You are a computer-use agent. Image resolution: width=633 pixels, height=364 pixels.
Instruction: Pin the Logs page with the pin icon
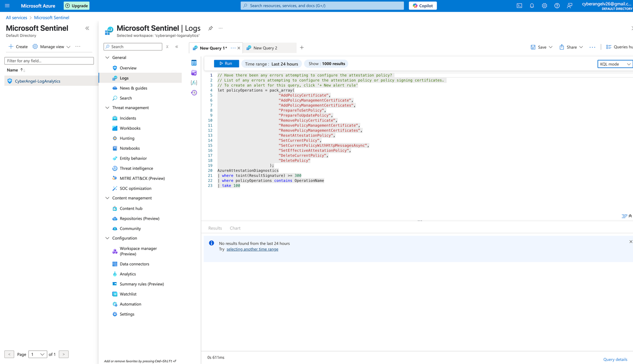pyautogui.click(x=210, y=28)
